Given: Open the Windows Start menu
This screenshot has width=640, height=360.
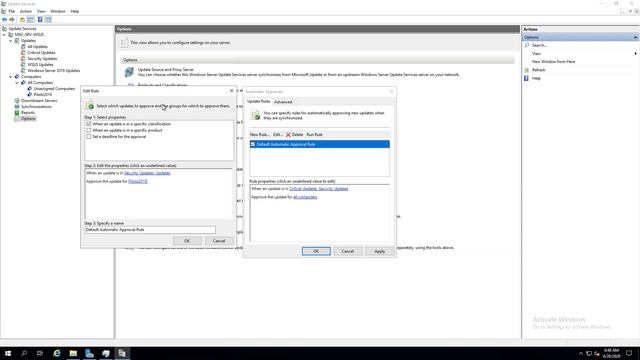Looking at the screenshot, I should (x=8, y=353).
